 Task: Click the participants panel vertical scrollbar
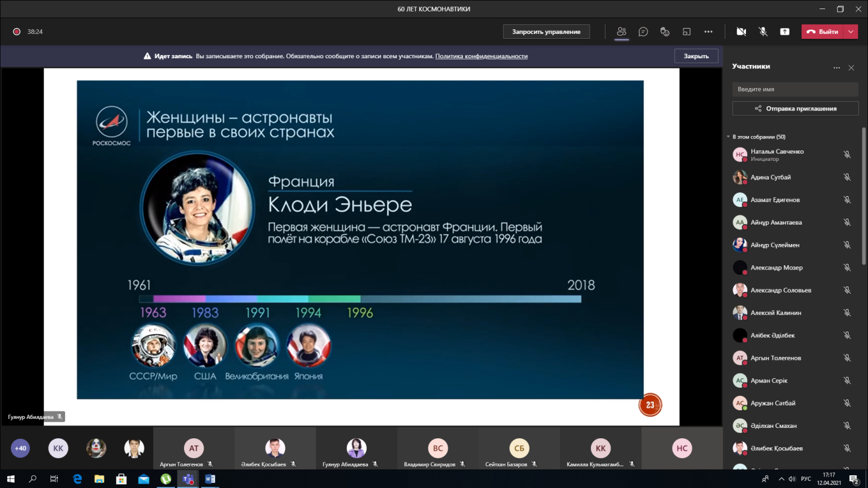[x=864, y=196]
